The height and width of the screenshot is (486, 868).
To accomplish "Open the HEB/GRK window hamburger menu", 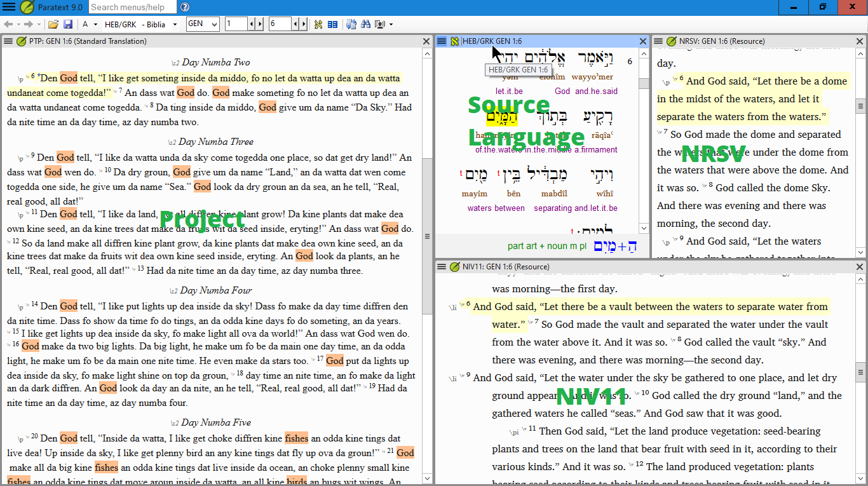I will [x=442, y=41].
